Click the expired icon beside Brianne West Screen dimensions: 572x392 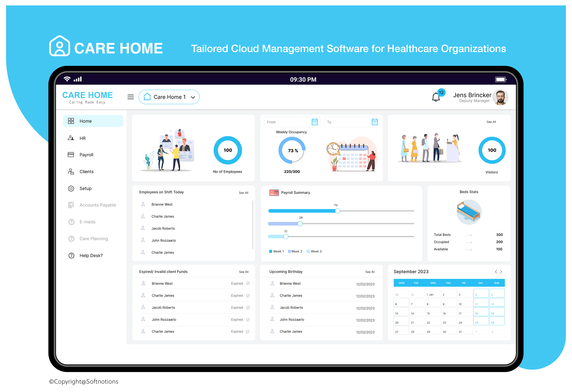point(248,284)
